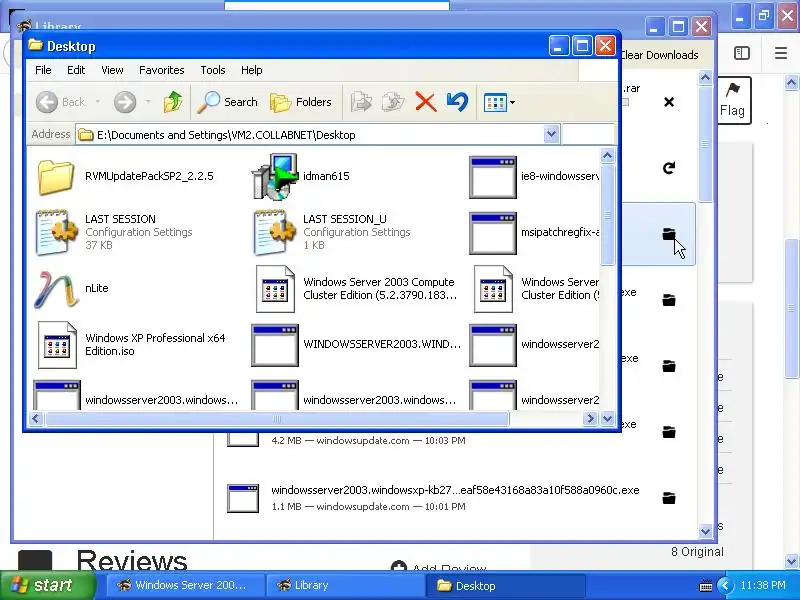
Task: Open the Views dropdown arrow
Action: point(512,103)
